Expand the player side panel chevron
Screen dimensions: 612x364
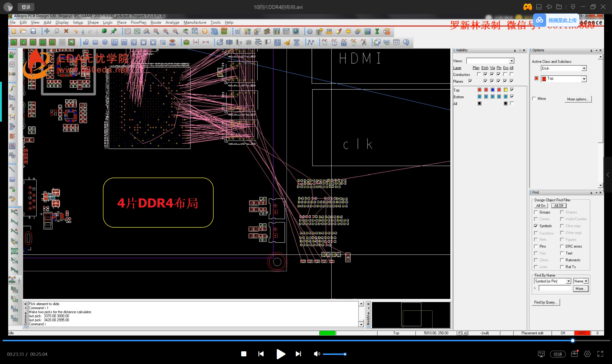pos(608,175)
